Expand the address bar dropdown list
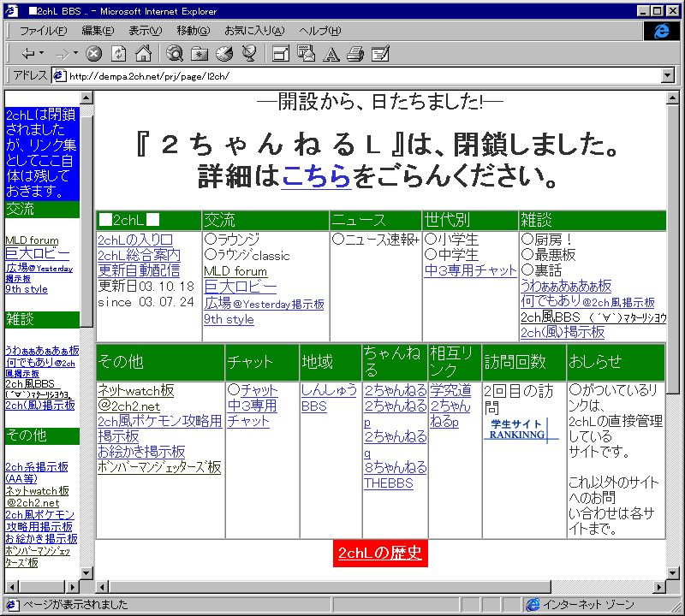 click(668, 76)
